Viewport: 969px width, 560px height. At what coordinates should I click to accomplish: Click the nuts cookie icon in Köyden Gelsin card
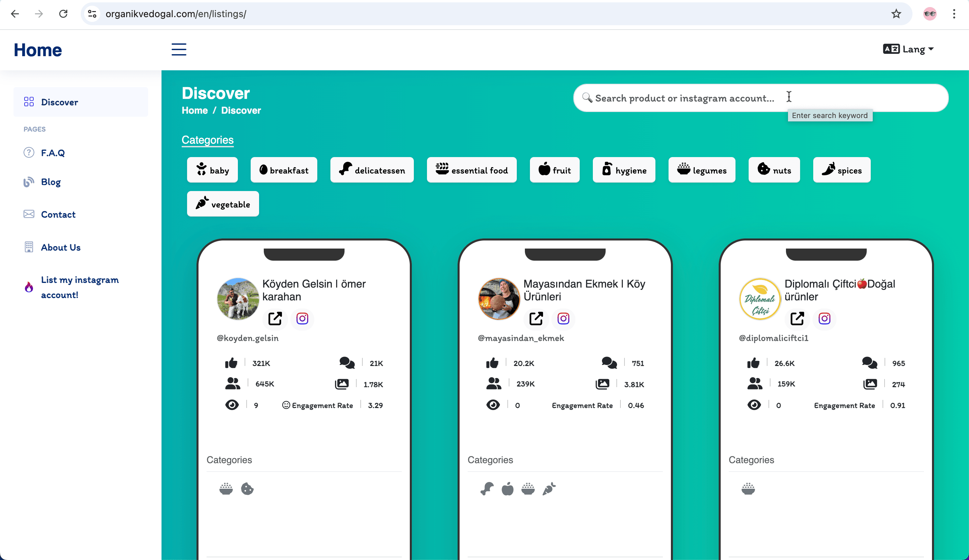(247, 489)
